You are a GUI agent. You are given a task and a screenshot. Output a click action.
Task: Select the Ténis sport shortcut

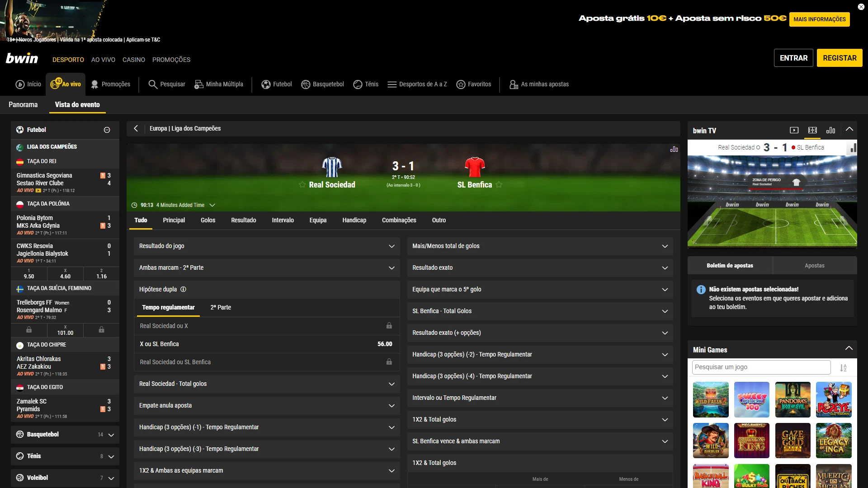coord(366,84)
